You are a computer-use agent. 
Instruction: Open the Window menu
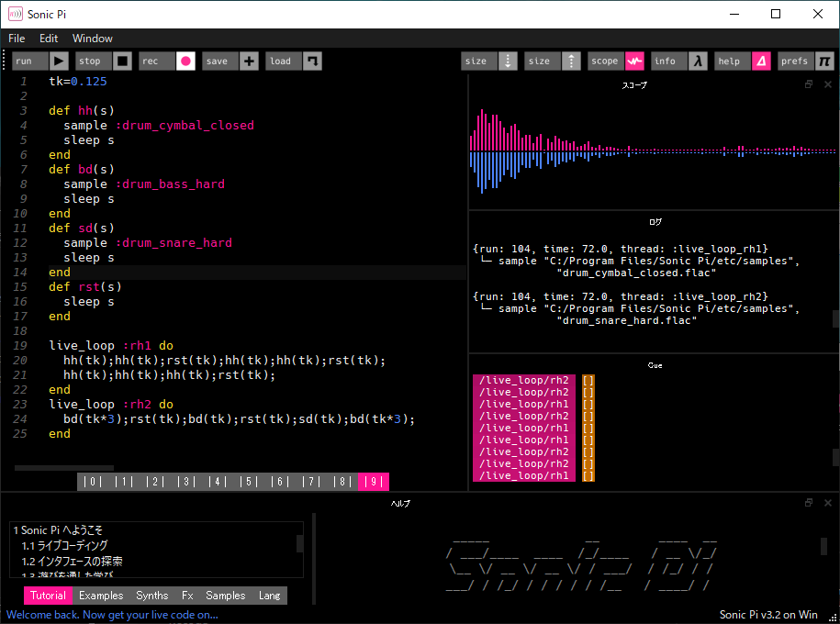(93, 39)
